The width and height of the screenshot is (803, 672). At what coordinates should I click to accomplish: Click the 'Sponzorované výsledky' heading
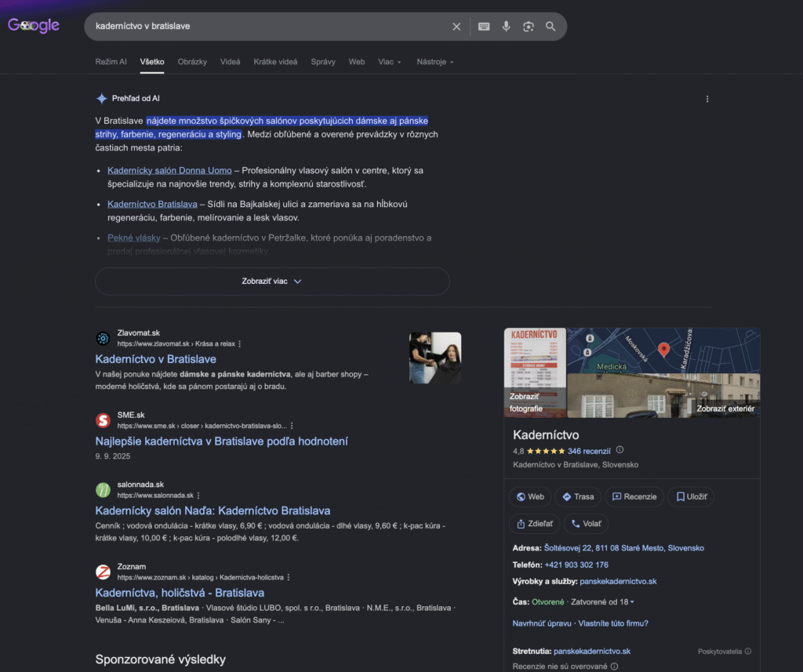(160, 659)
